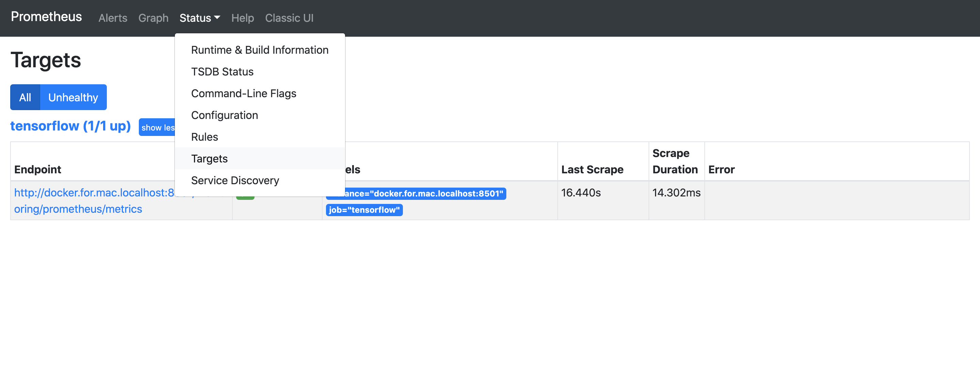
Task: Collapse tensorflow group with show less
Action: coord(157,127)
